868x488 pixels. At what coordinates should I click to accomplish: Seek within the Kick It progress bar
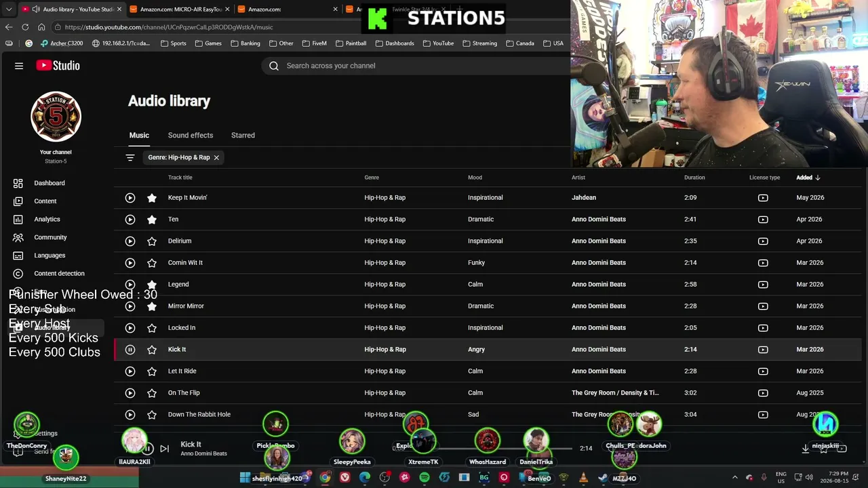click(487, 448)
